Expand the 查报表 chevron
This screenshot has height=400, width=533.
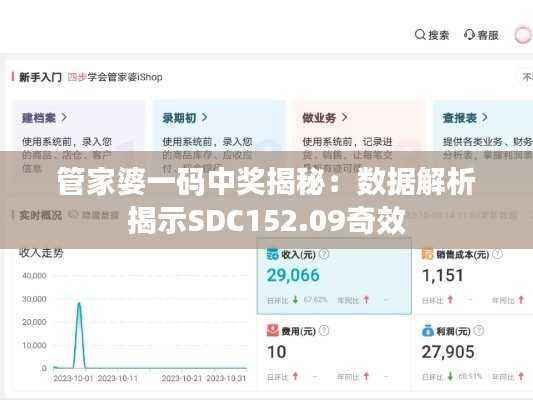coord(485,118)
